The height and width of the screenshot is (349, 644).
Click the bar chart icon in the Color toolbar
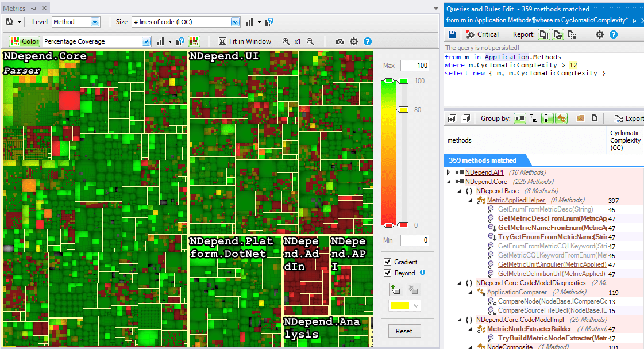[x=161, y=41]
